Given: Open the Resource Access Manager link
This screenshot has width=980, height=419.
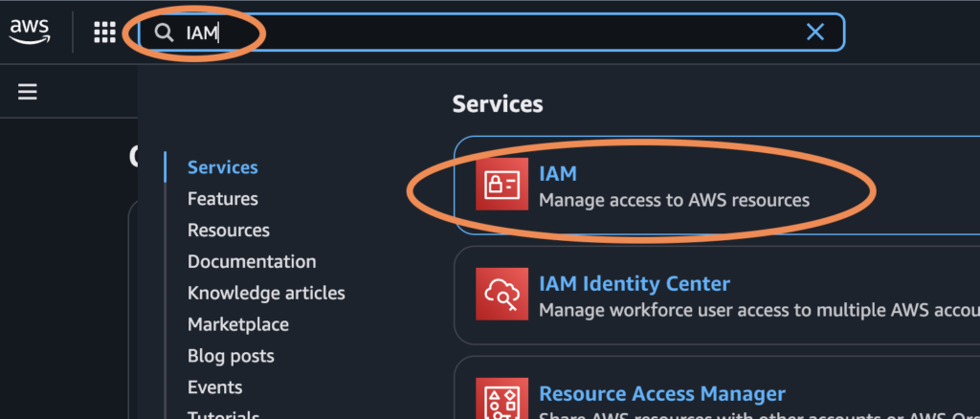Looking at the screenshot, I should click(661, 394).
